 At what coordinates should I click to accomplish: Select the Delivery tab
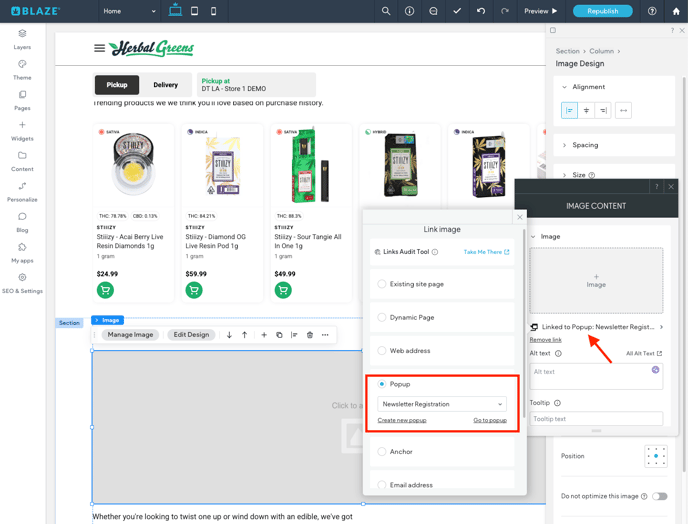click(x=165, y=85)
